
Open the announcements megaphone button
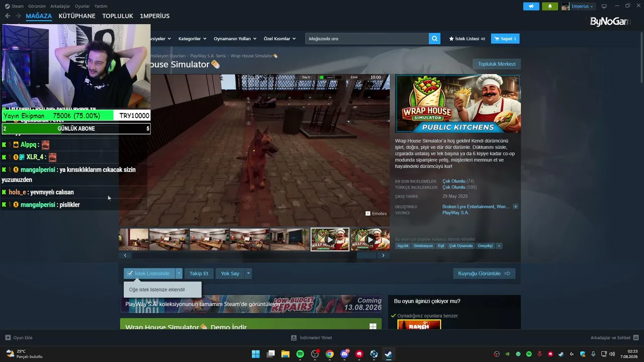click(x=531, y=6)
